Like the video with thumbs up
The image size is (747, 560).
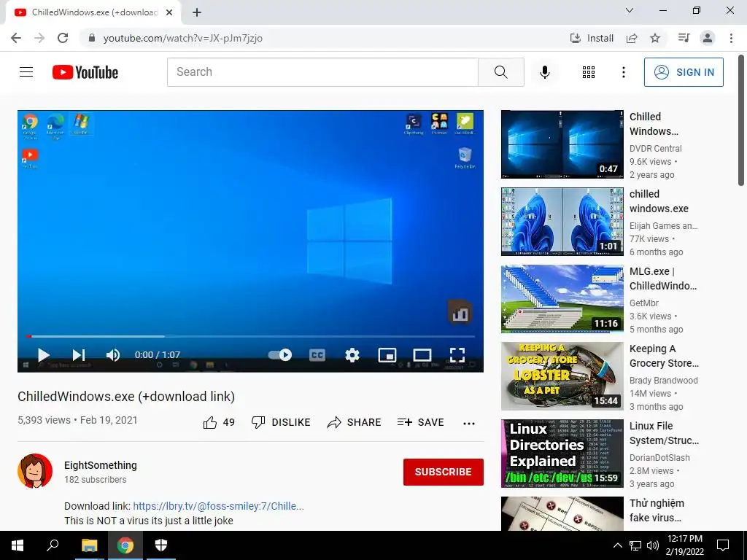click(219, 422)
